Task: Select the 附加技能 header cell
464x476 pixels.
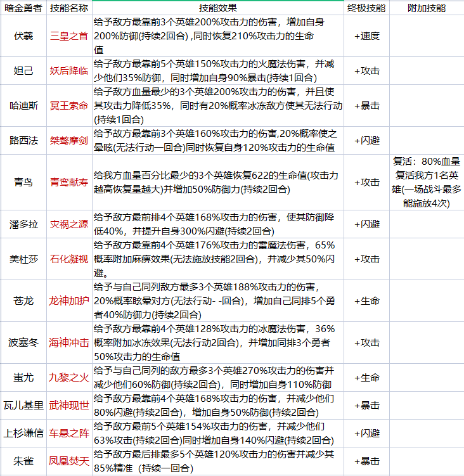Action: (427, 8)
